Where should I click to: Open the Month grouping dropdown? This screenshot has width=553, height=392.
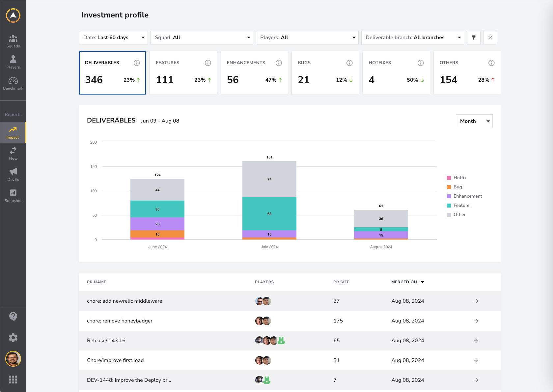tap(474, 121)
